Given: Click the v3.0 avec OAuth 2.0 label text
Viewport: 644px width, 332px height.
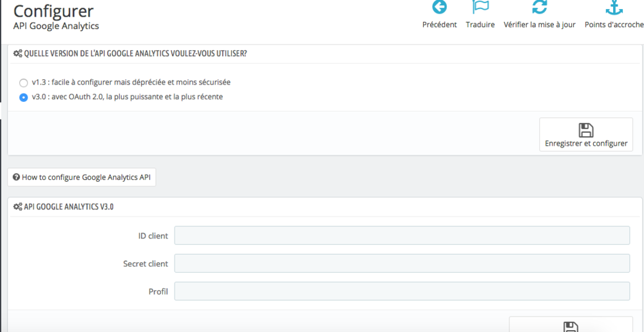Looking at the screenshot, I should coord(128,97).
